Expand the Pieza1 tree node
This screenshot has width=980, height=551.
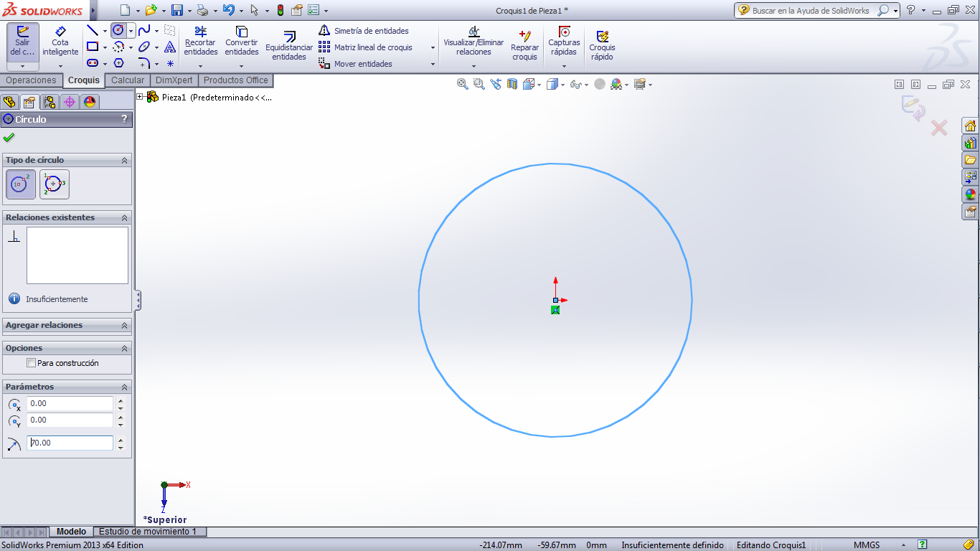point(140,97)
